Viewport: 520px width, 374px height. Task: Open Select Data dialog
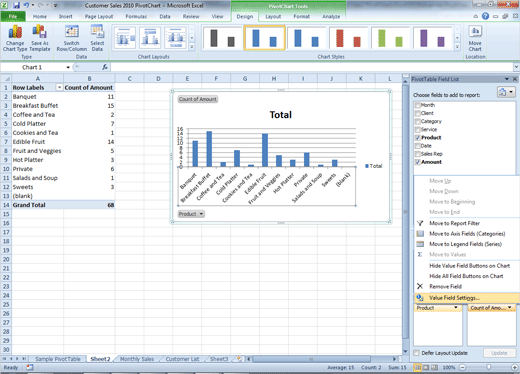pyautogui.click(x=97, y=38)
